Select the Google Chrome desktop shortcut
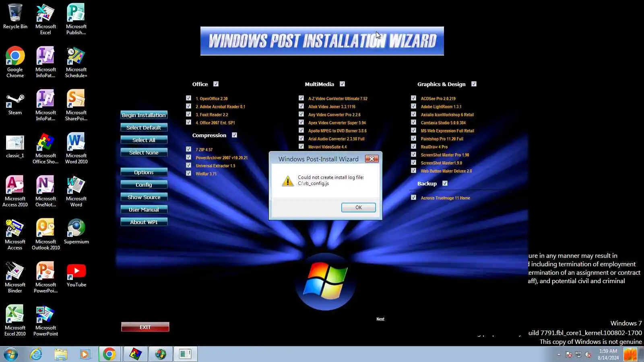The width and height of the screenshot is (644, 362). click(15, 62)
